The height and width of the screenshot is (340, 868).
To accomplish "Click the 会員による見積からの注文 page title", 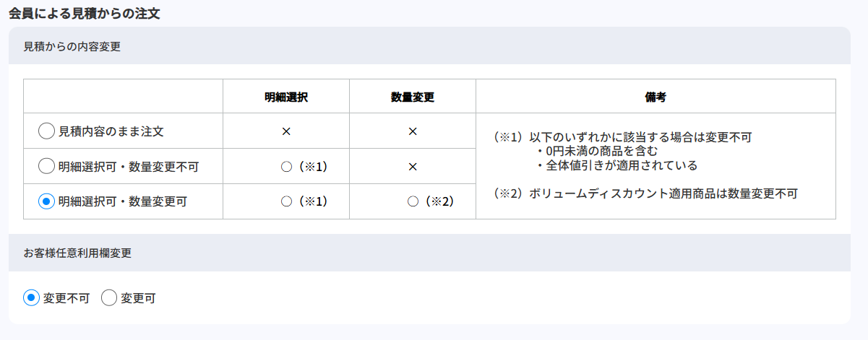I will click(84, 13).
